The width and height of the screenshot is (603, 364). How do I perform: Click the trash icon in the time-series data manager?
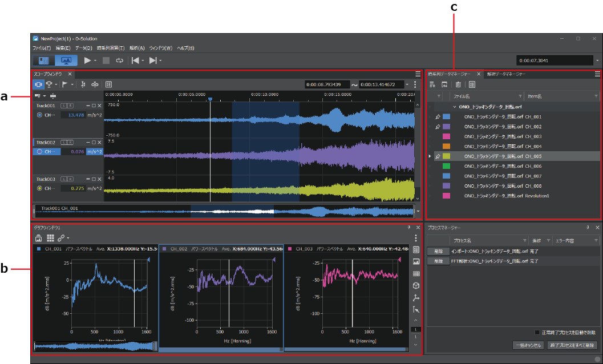point(458,84)
